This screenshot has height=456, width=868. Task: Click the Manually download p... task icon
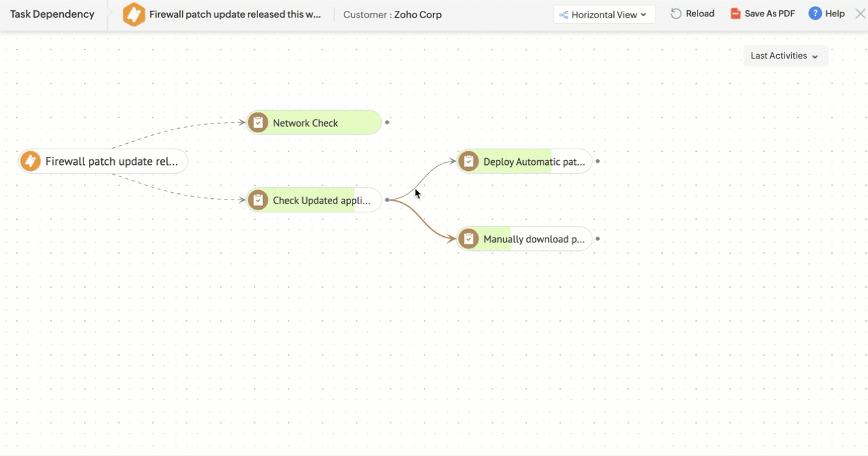click(469, 239)
